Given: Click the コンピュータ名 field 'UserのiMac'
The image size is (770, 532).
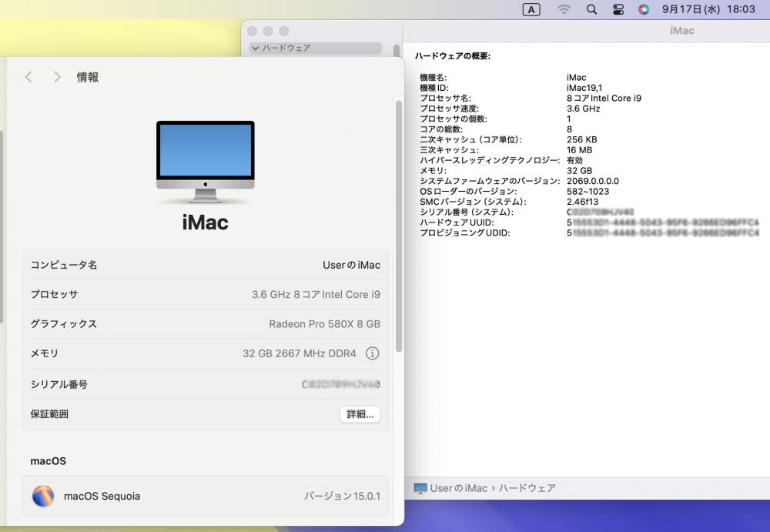Looking at the screenshot, I should pyautogui.click(x=351, y=265).
